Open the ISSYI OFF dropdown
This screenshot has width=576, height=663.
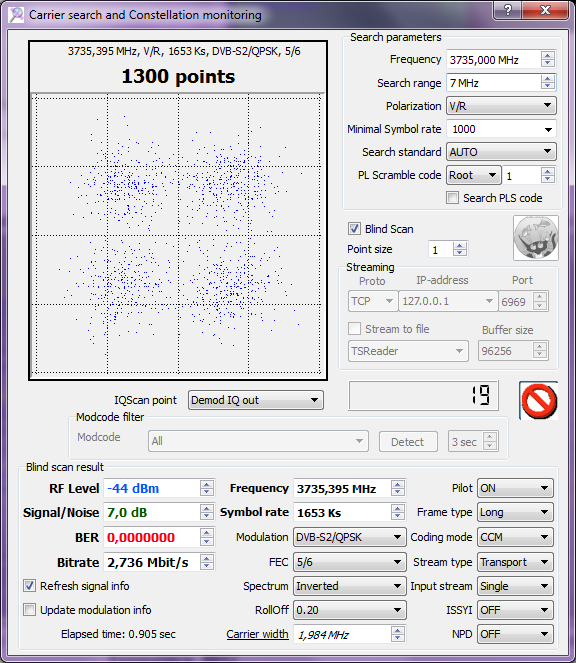[515, 610]
